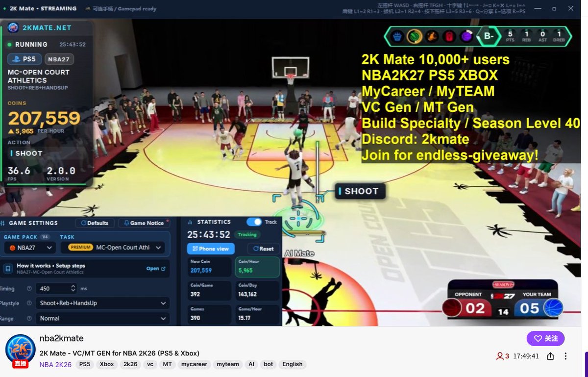The height and width of the screenshot is (377, 588).
Task: Open the Task MC-Open Court dropdown
Action: click(x=112, y=248)
